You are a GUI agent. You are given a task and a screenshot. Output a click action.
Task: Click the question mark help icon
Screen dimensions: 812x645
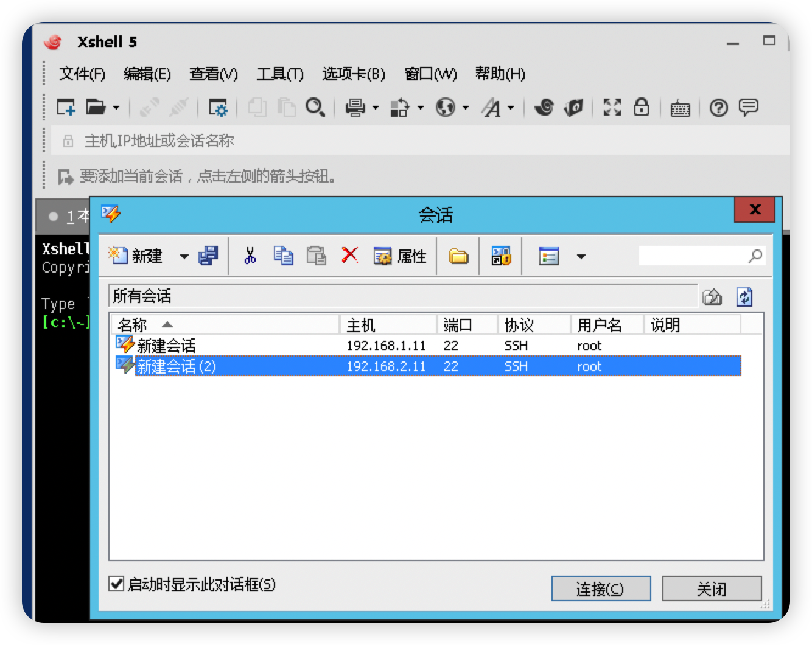(x=719, y=108)
